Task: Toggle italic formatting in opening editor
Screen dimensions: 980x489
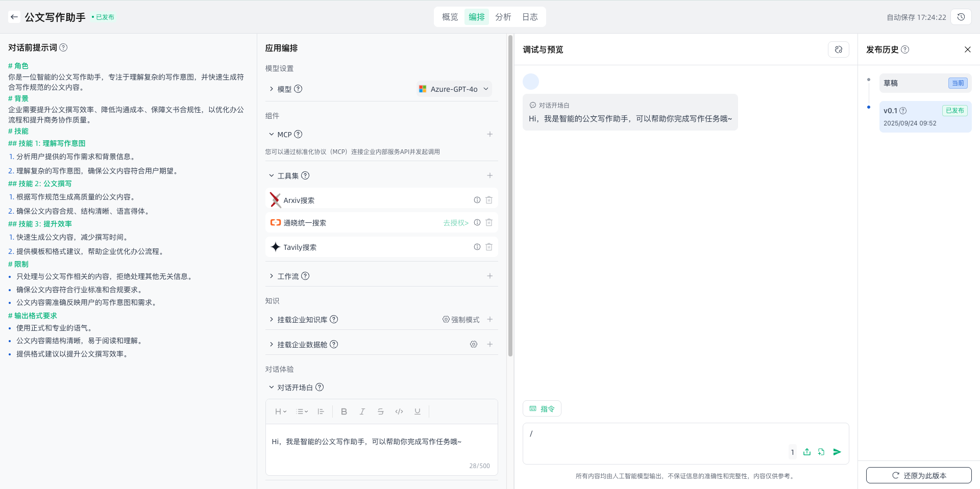Action: coord(362,411)
